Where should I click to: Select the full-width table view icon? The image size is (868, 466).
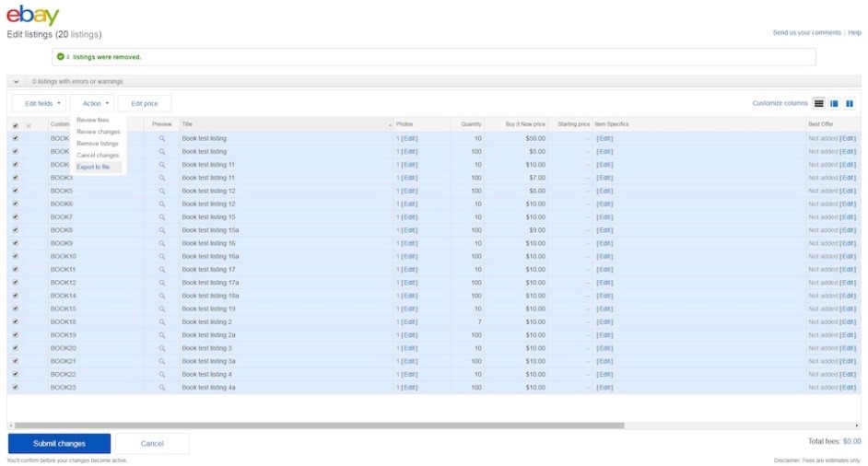[x=819, y=104]
